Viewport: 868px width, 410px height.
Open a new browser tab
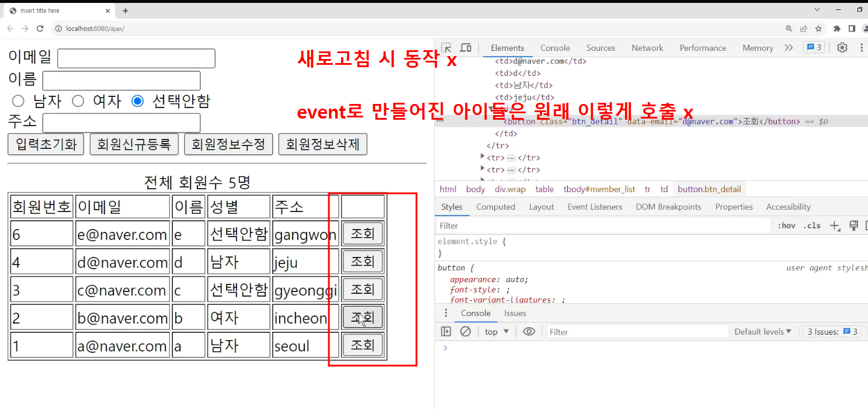tap(125, 11)
